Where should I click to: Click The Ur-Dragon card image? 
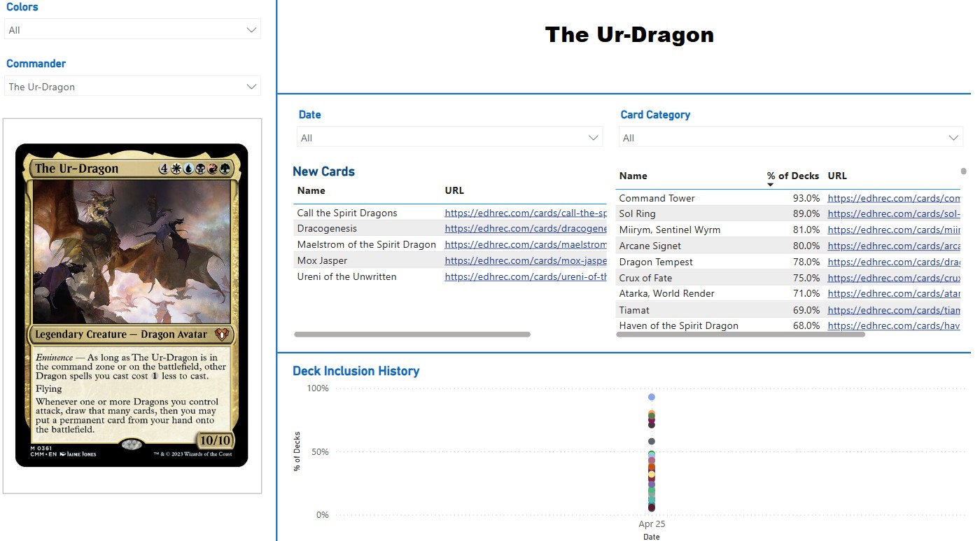point(132,305)
